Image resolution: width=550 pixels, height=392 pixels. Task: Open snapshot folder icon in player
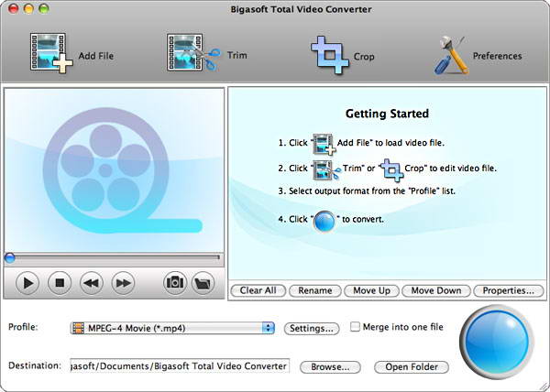[203, 283]
